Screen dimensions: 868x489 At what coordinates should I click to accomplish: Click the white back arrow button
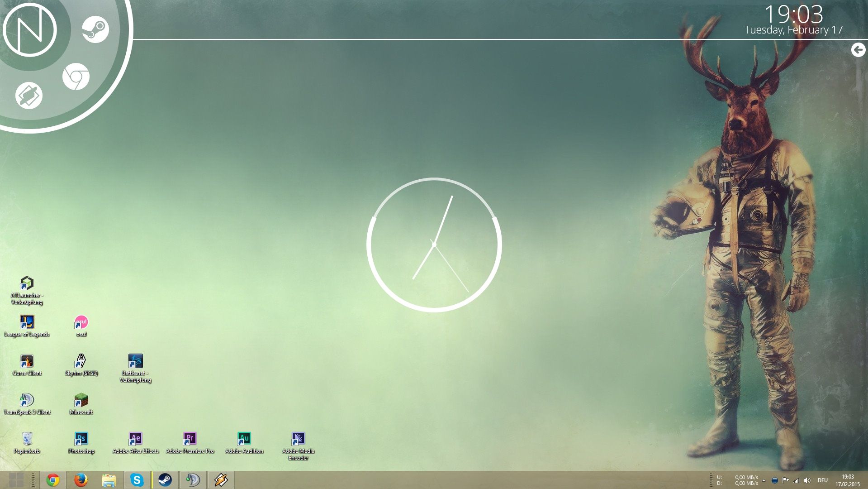[x=858, y=50]
